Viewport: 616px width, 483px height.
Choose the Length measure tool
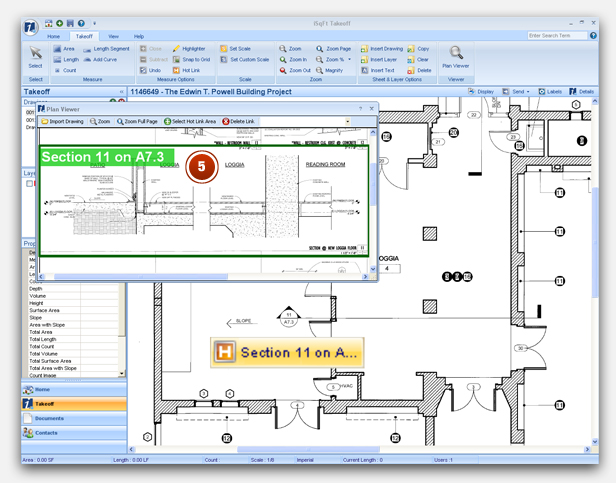pyautogui.click(x=66, y=59)
